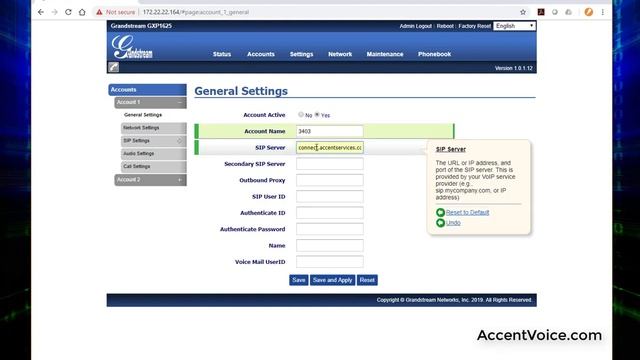
Task: Open the Phonebook menu
Action: pos(434,54)
